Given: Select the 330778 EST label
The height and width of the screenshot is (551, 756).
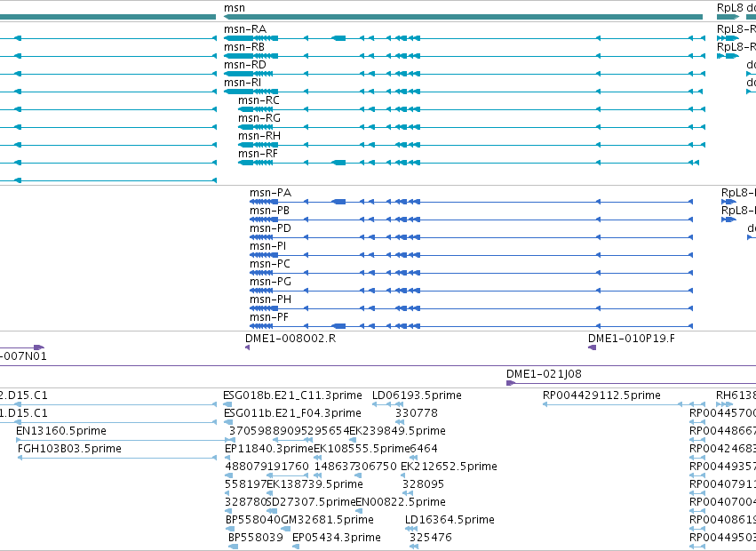Looking at the screenshot, I should 417,413.
